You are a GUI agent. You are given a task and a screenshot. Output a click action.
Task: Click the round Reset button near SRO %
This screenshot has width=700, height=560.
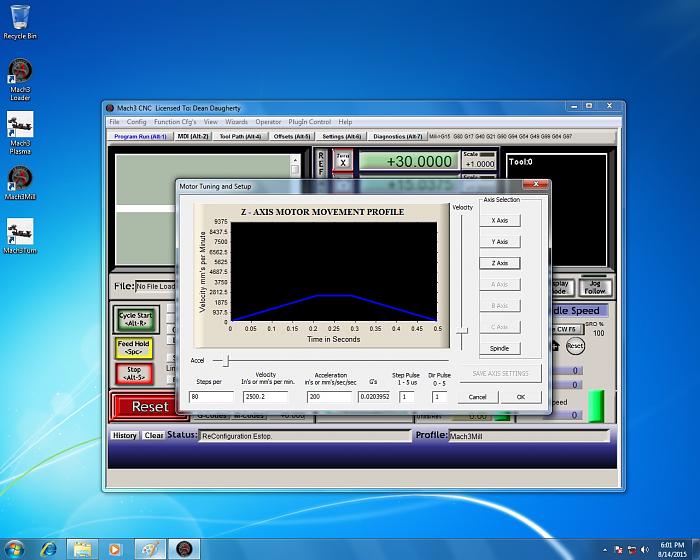(575, 346)
